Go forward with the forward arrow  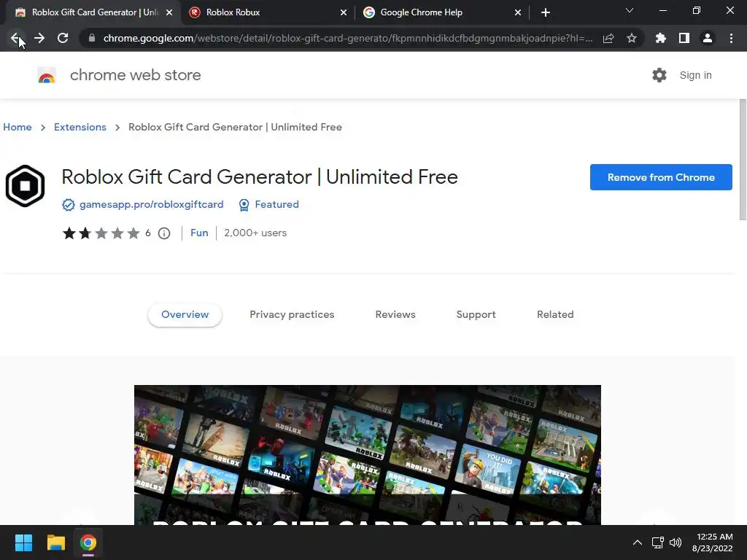pyautogui.click(x=39, y=38)
